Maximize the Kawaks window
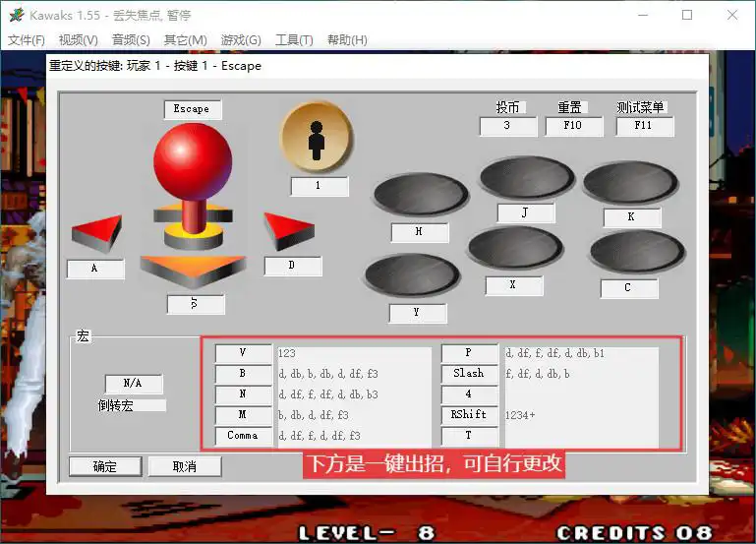 click(x=687, y=15)
